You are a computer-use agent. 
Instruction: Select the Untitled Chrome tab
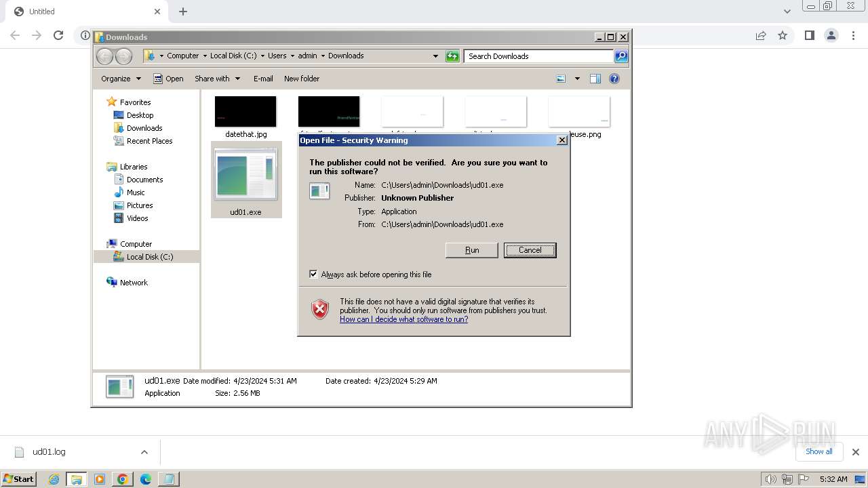pyautogui.click(x=86, y=12)
